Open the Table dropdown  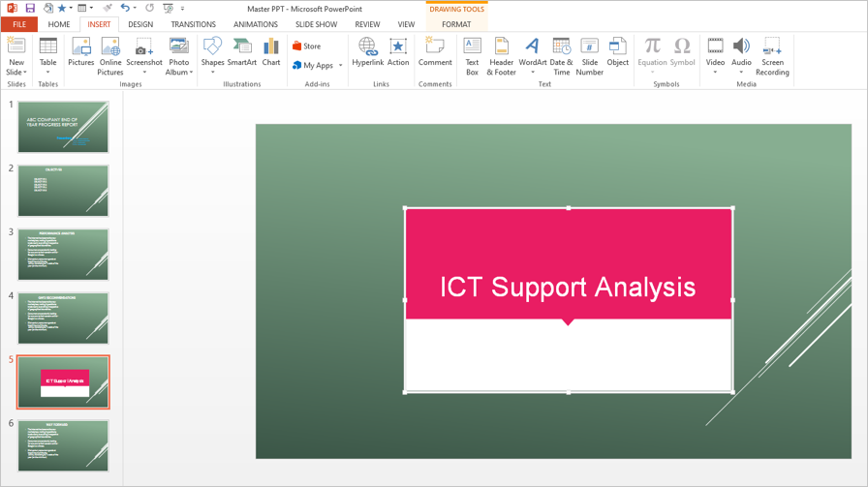(x=47, y=73)
